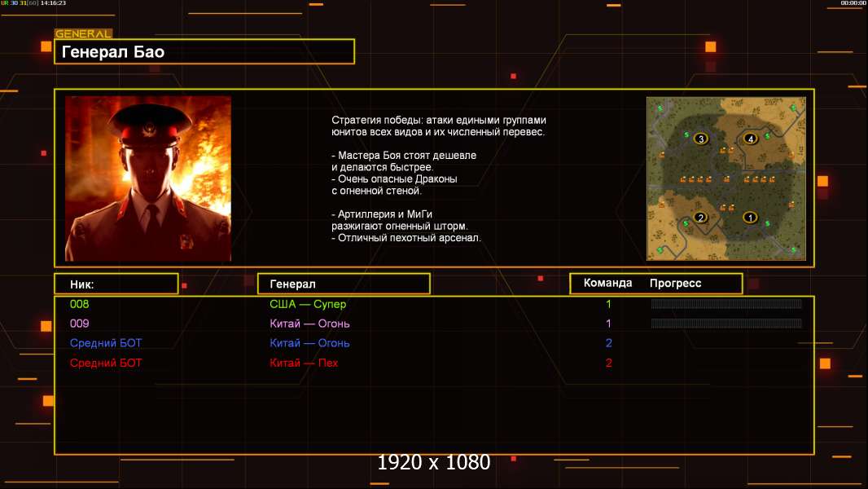Screen dimensions: 868x489
Task: Click start position 2 on the minimap
Action: tap(699, 218)
